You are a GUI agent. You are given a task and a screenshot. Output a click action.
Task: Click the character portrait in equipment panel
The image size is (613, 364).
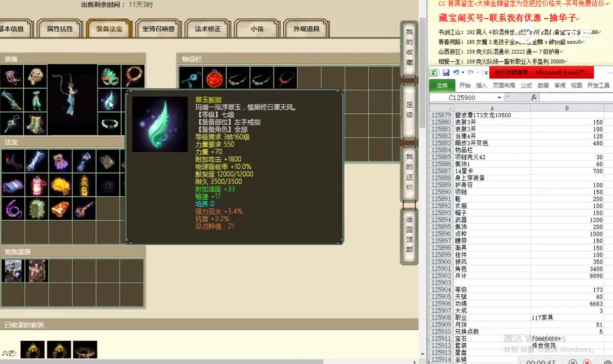pos(72,100)
